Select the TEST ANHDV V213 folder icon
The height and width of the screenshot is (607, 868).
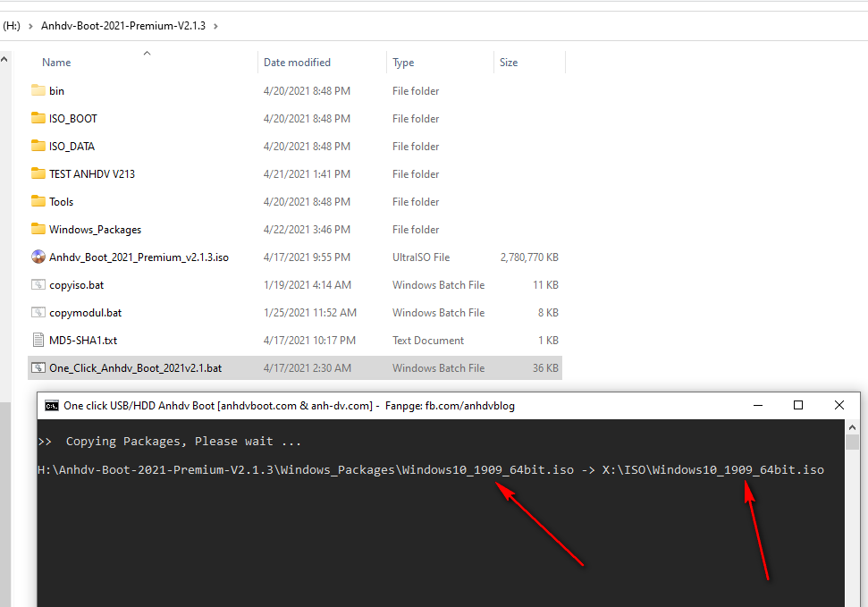[x=38, y=173]
